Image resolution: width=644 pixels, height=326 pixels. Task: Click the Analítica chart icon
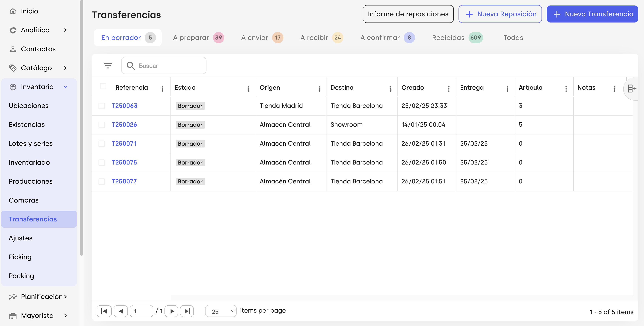(x=13, y=30)
